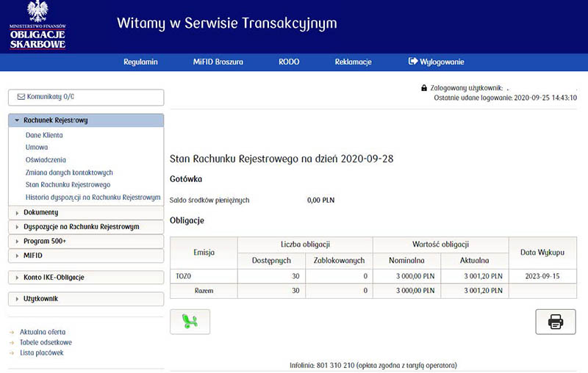The width and height of the screenshot is (588, 373).
Task: Log out using Wylogowanie
Action: coord(437,62)
